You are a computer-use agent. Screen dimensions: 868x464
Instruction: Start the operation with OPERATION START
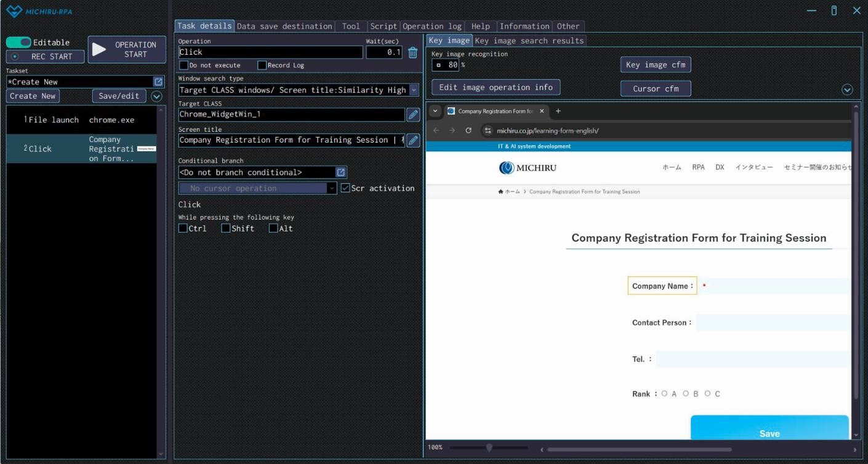pyautogui.click(x=127, y=50)
